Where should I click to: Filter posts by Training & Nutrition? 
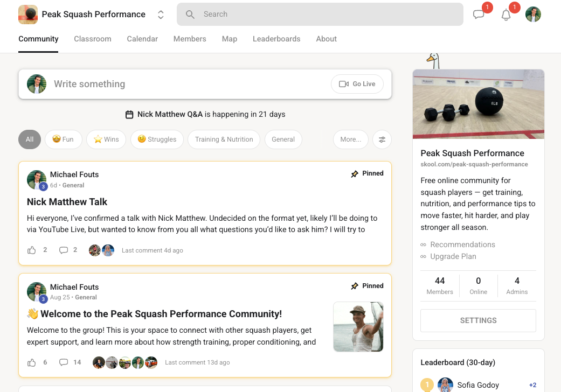click(224, 139)
